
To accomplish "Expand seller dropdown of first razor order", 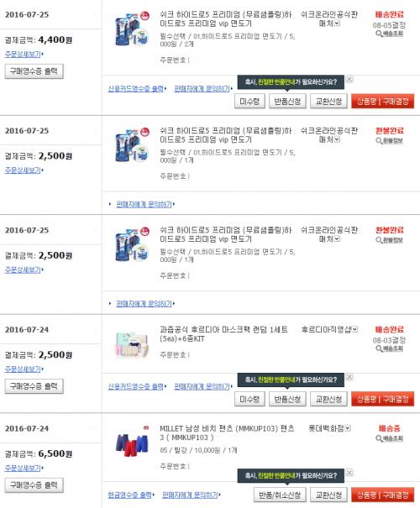I will coord(337,23).
